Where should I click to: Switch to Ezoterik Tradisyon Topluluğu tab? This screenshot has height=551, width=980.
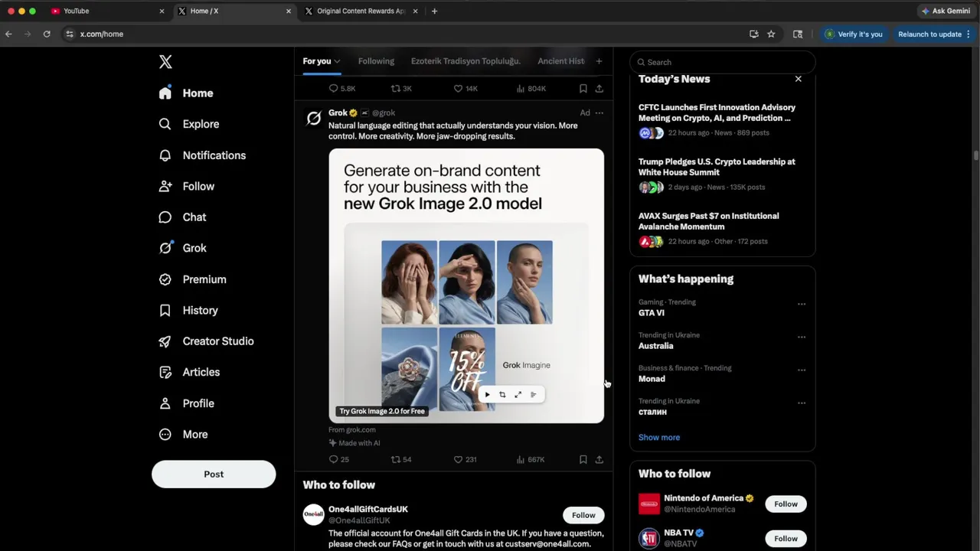pyautogui.click(x=465, y=61)
